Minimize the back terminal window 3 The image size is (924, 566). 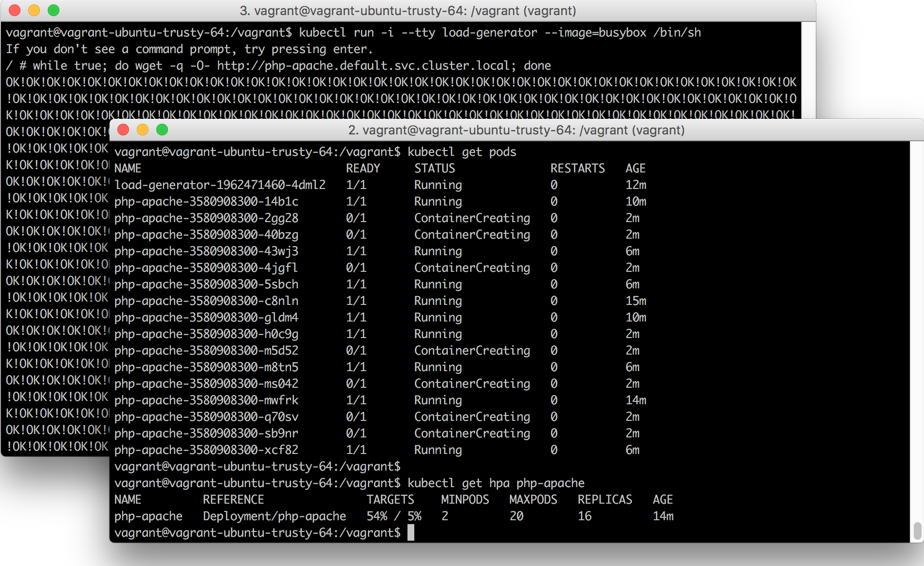34,10
